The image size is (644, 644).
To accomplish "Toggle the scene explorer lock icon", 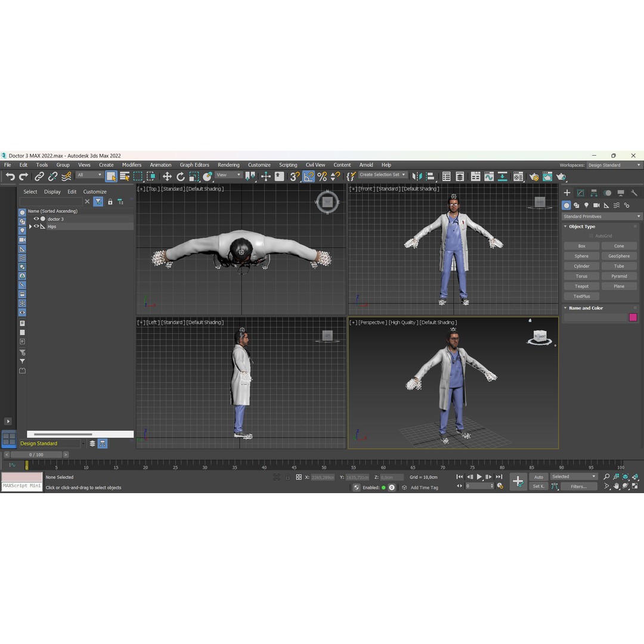I will pos(110,202).
